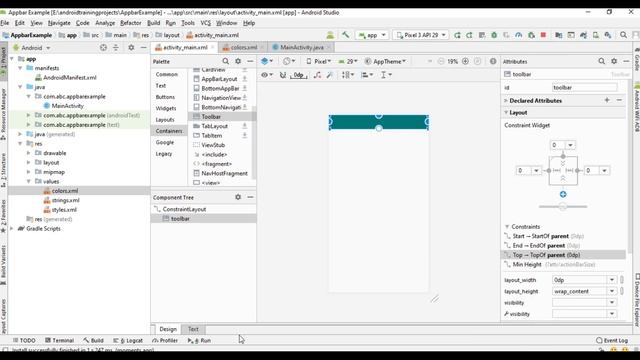Switch to the Text editor tab

[193, 329]
